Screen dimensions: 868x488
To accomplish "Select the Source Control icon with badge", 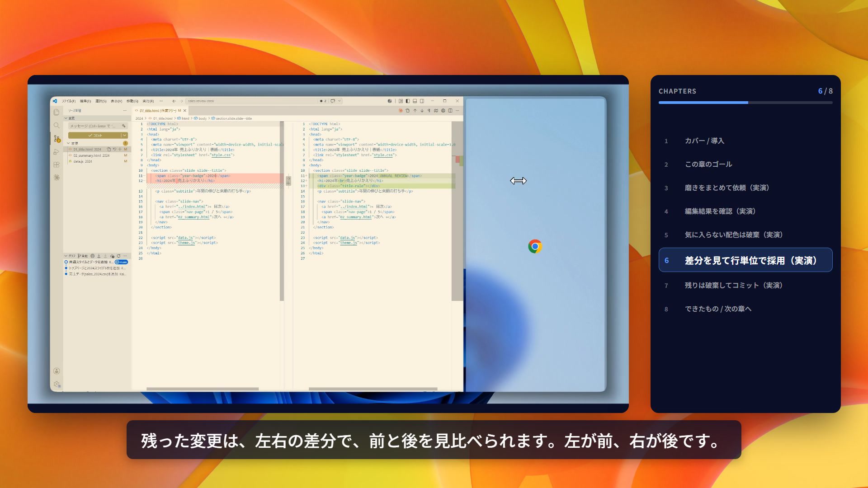I will click(57, 138).
